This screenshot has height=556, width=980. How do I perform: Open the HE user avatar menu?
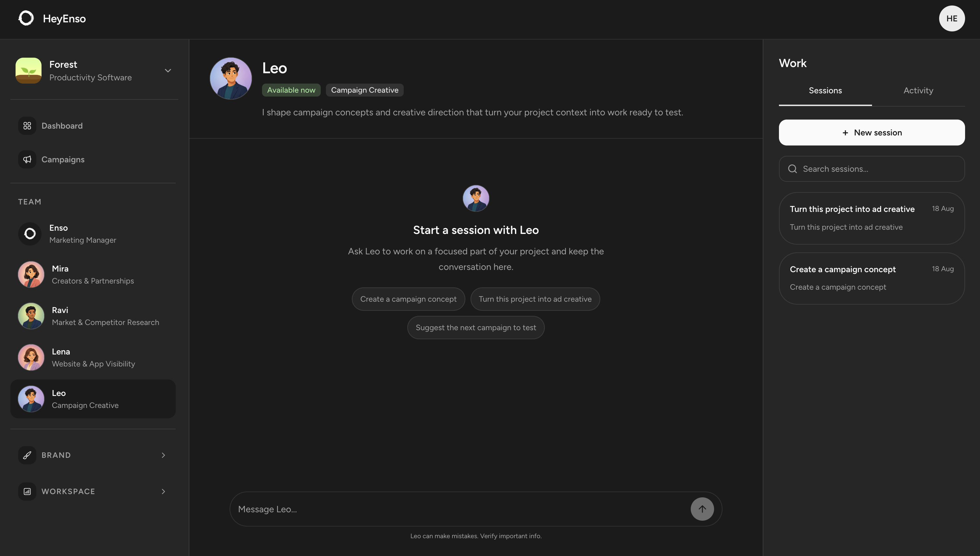point(952,18)
